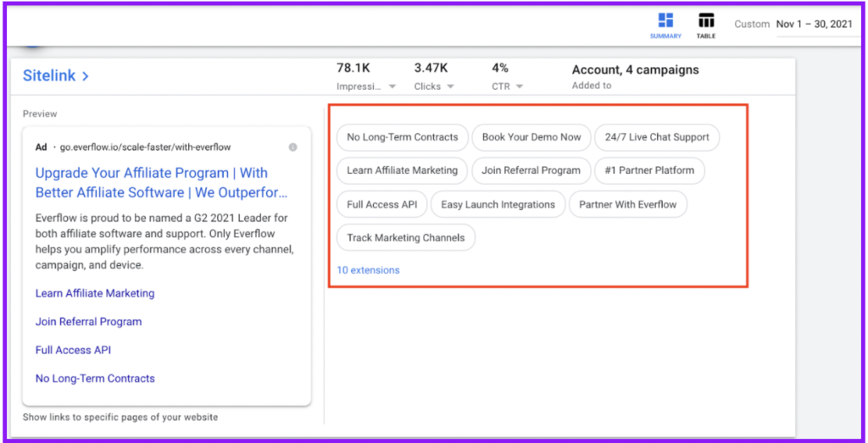Open the Clicks metric dropdown
This screenshot has width=868, height=443.
450,86
